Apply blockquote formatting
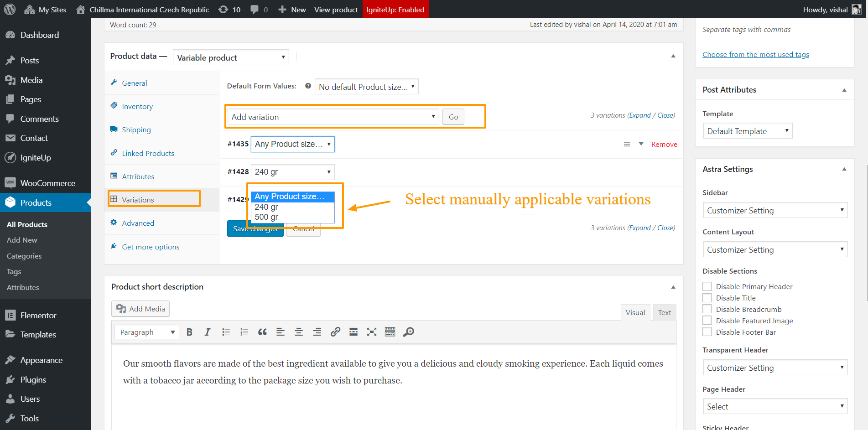868x430 pixels. pyautogui.click(x=262, y=332)
